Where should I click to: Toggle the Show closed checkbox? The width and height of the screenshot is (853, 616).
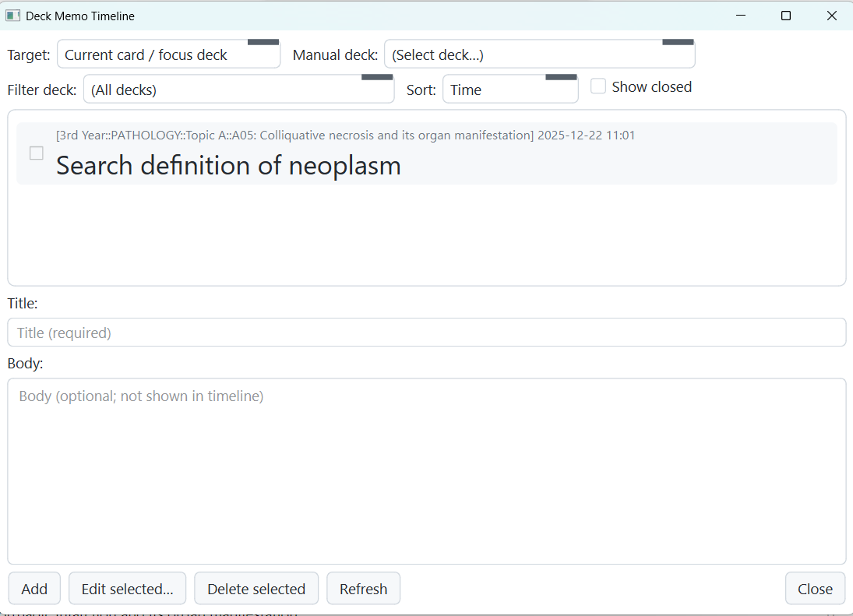[x=598, y=86]
